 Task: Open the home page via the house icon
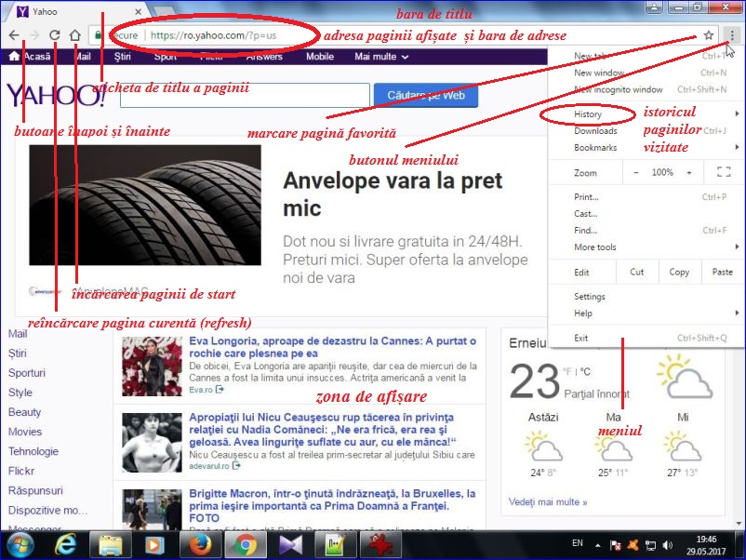pos(75,36)
